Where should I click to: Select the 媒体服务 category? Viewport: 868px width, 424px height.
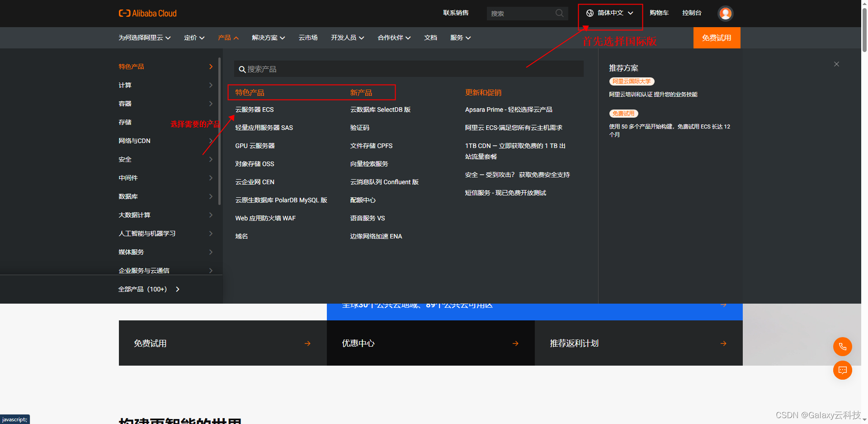pyautogui.click(x=165, y=252)
